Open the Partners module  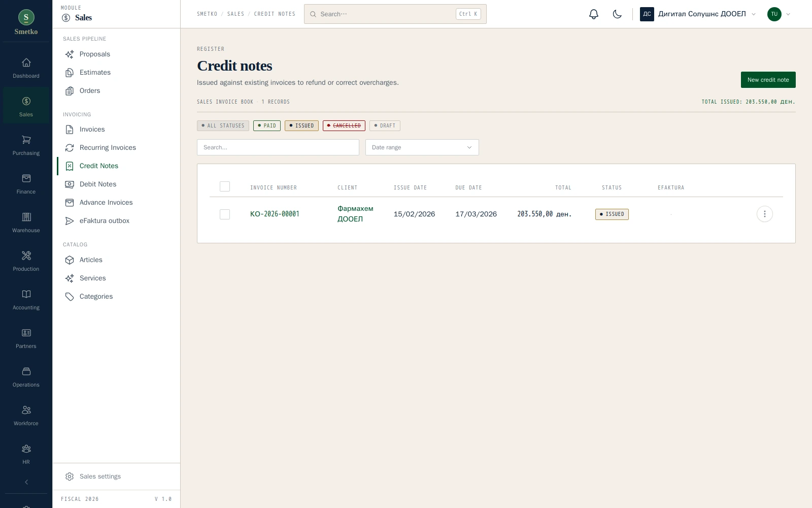coord(26,338)
